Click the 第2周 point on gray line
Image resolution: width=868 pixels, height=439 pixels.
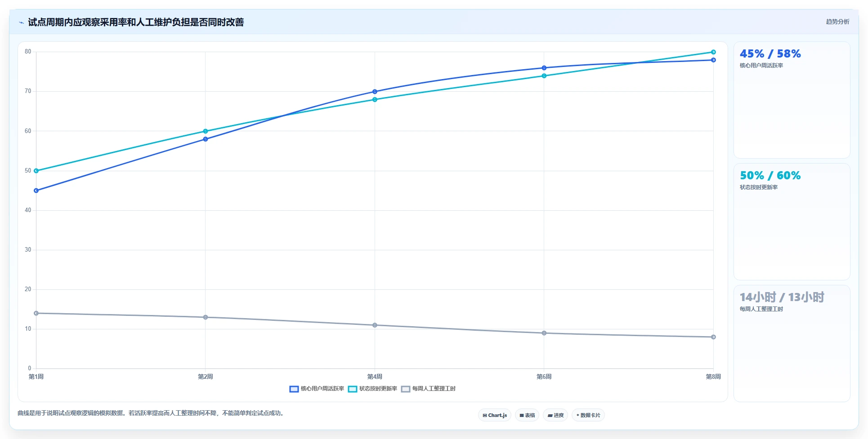(206, 317)
